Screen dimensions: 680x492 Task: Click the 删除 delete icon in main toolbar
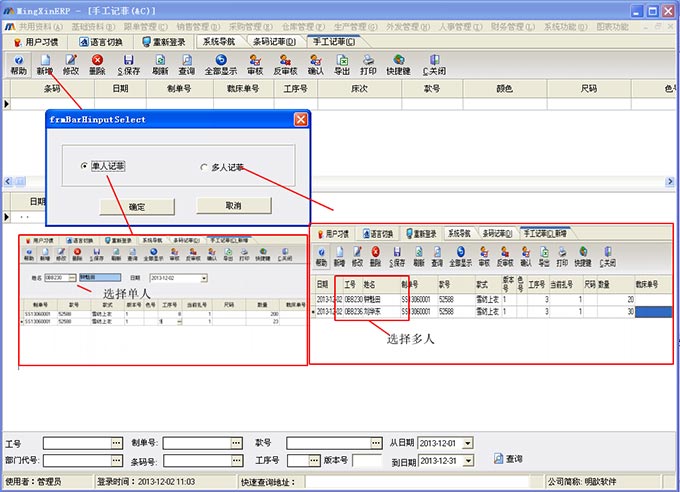point(97,65)
